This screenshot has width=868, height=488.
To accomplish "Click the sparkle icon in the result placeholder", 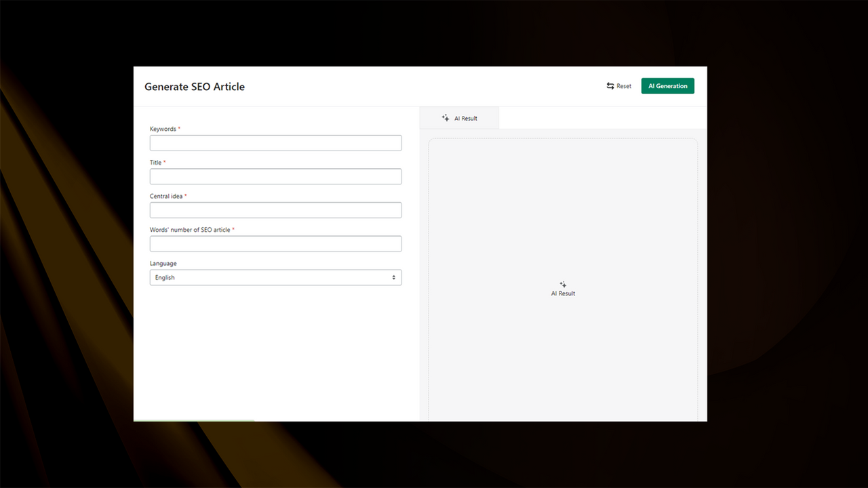I will pyautogui.click(x=563, y=285).
